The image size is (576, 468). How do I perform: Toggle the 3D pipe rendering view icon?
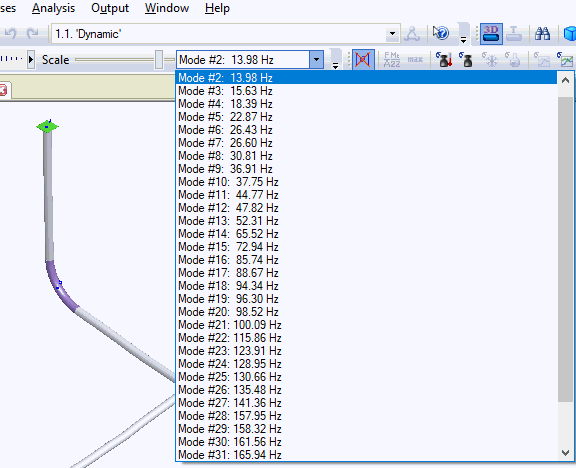click(x=491, y=34)
